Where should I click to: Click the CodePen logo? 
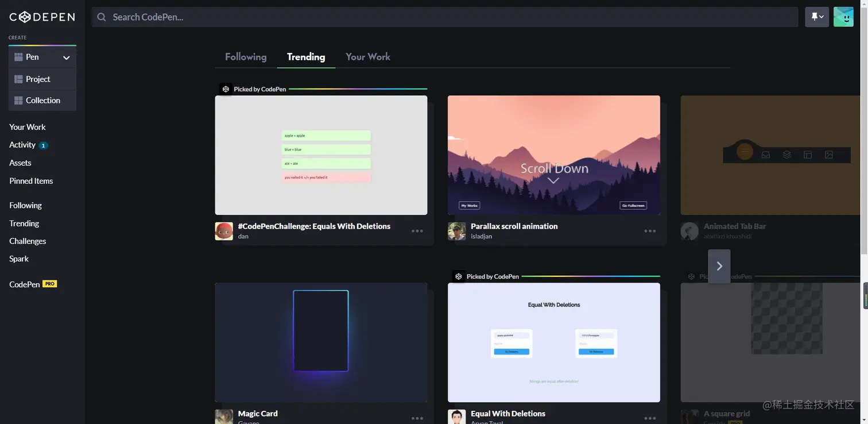point(42,17)
